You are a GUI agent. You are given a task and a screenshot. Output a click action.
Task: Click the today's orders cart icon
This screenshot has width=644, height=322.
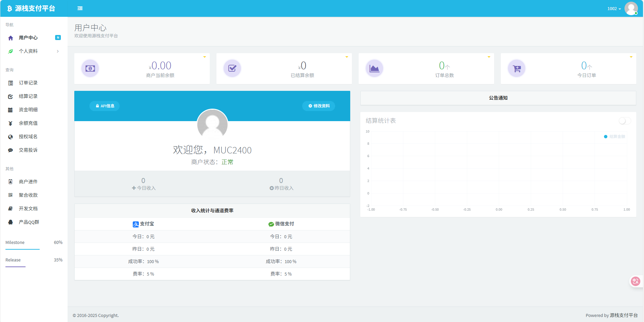(x=517, y=69)
